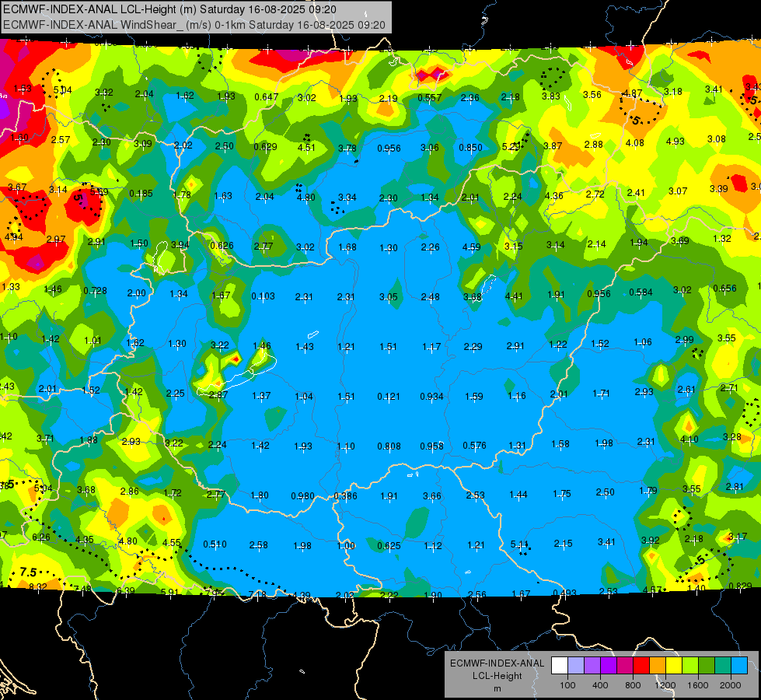Click the grid value 0.625
The height and width of the screenshot is (700, 761).
click(x=389, y=546)
